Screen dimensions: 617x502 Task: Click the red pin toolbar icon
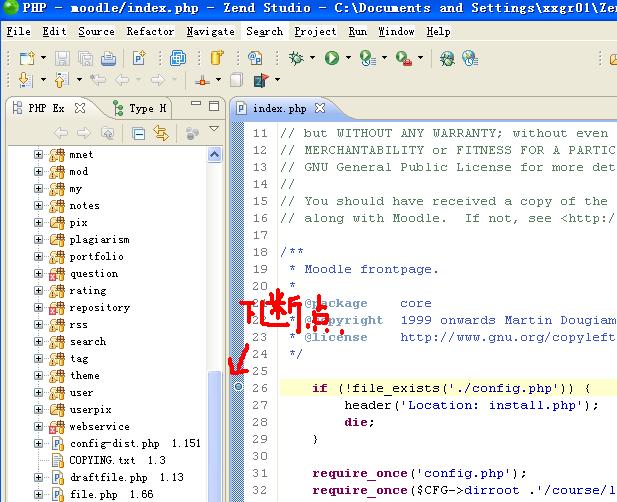click(202, 81)
